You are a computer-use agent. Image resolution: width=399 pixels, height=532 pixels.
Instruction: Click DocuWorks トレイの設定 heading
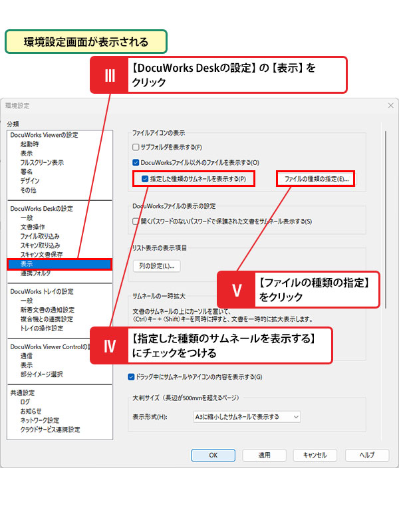tap(42, 291)
